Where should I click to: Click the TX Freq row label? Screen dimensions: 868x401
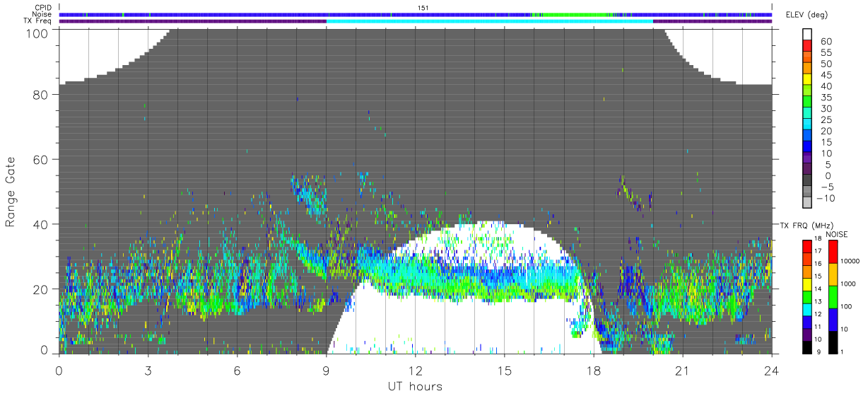tap(37, 21)
